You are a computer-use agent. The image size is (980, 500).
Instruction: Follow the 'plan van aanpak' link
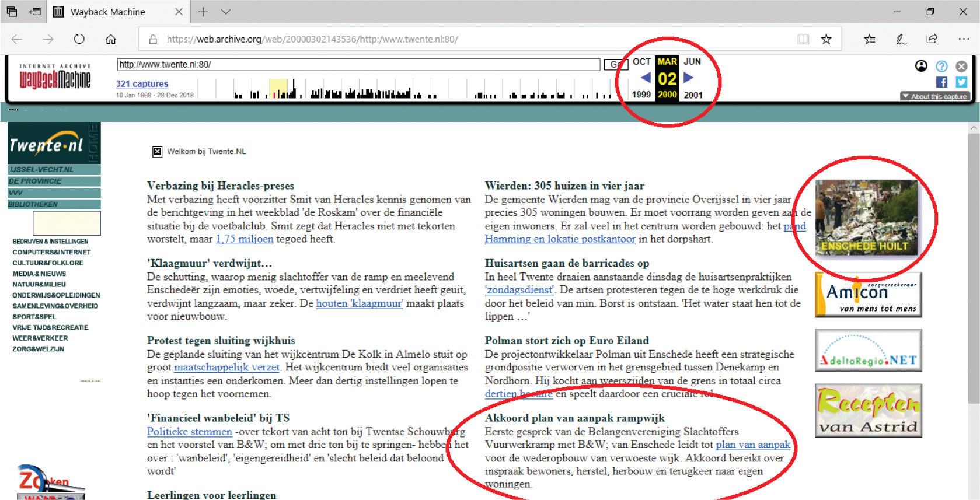(x=753, y=445)
